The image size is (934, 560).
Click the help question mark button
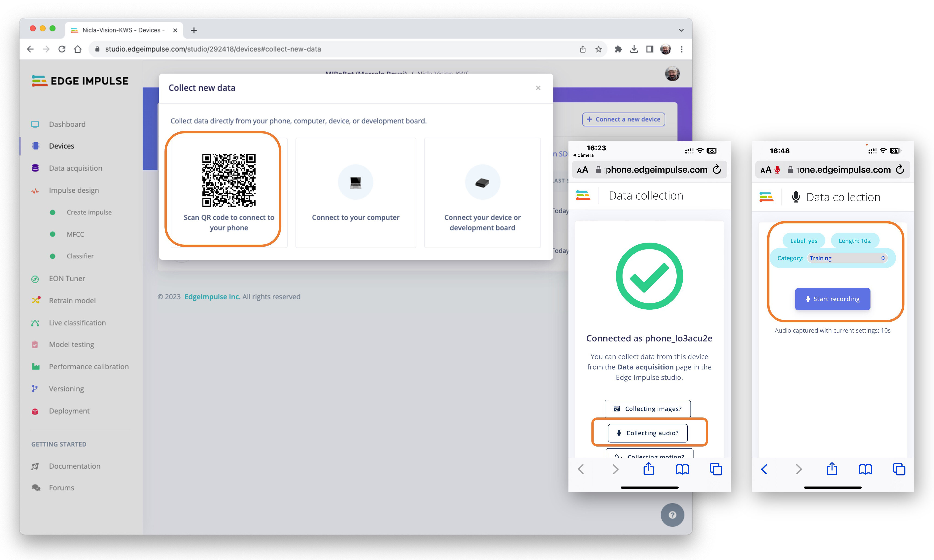pos(672,515)
